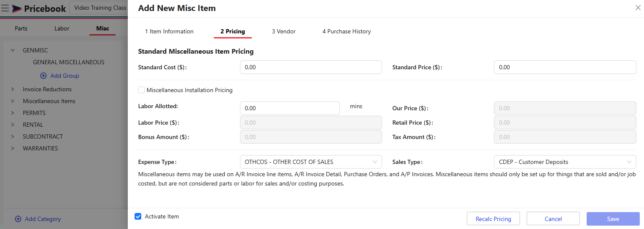The height and width of the screenshot is (229, 644).
Task: Open the Sales Type dropdown
Action: (x=564, y=162)
